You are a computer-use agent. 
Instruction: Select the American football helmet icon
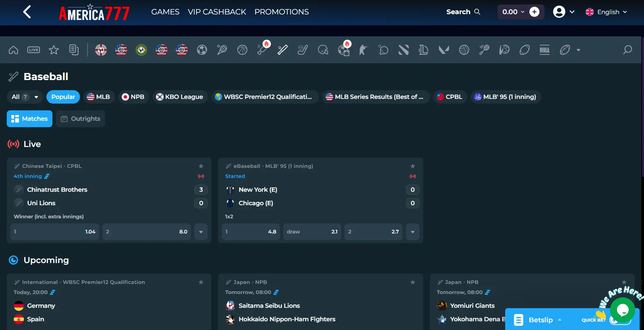pos(323,50)
